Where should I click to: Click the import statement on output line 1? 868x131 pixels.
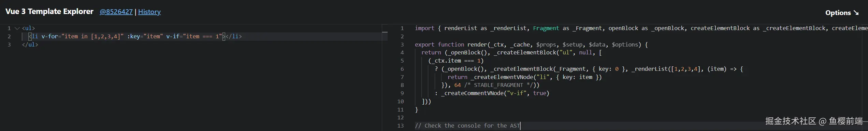[x=641, y=28]
